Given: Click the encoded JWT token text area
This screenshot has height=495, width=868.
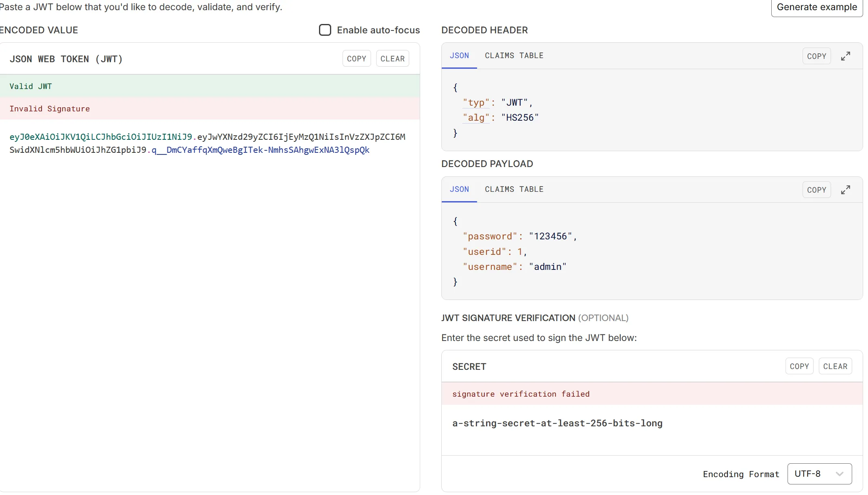Looking at the screenshot, I should click(207, 143).
